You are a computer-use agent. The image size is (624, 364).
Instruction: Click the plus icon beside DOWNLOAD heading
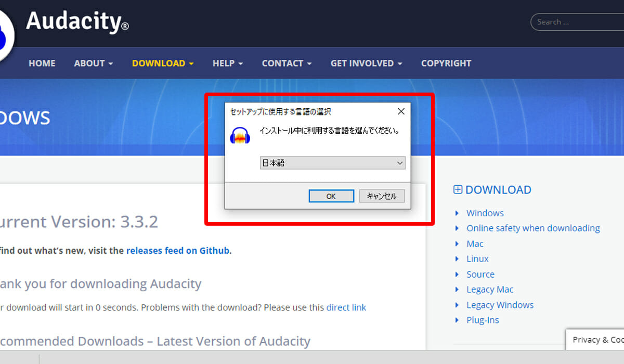tap(458, 190)
